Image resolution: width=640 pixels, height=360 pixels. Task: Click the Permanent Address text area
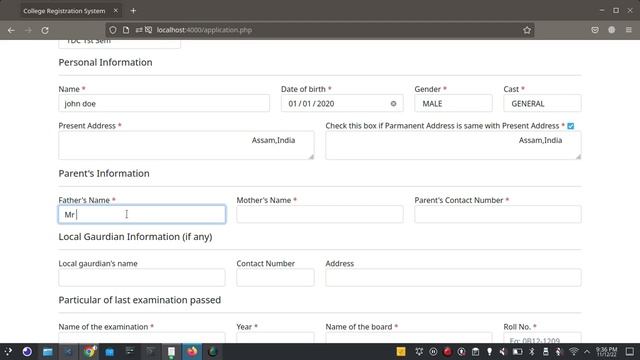pyautogui.click(x=453, y=145)
